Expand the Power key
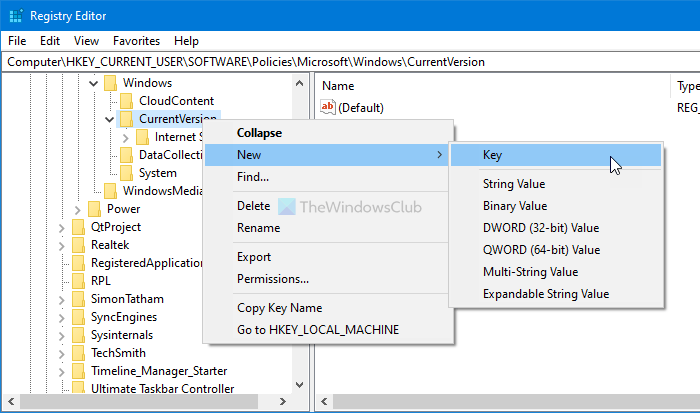Screen dimensions: 700x413 point(78,210)
